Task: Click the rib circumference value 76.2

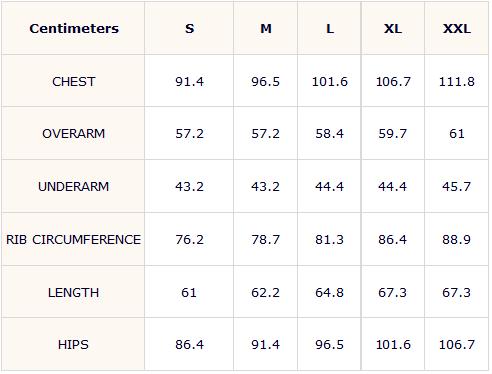Action: (x=189, y=240)
